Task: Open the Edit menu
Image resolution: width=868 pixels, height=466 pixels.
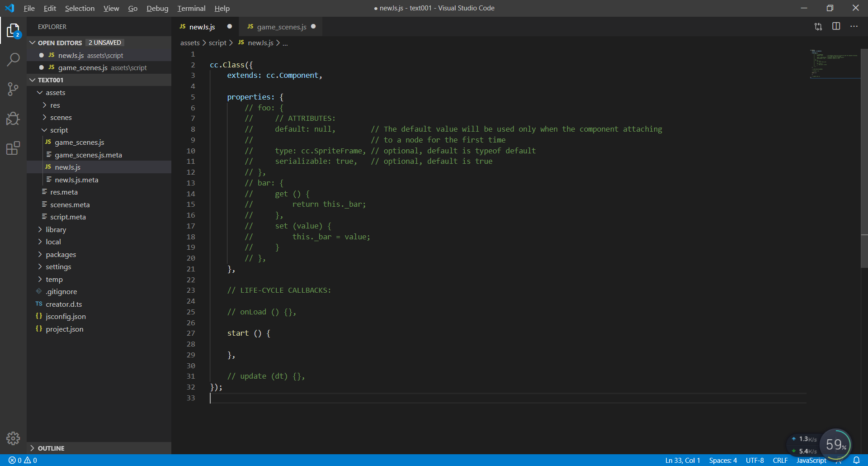Action: pos(50,8)
